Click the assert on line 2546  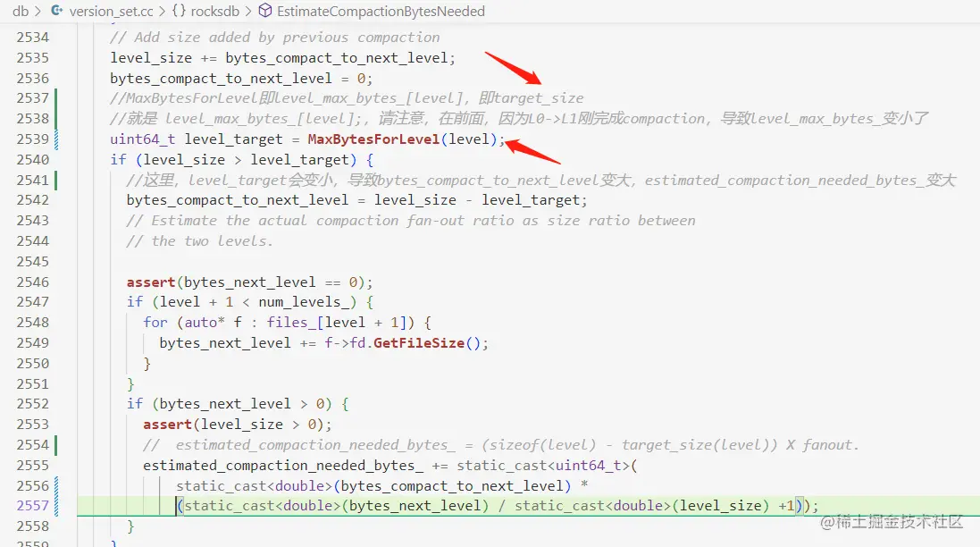pos(151,282)
